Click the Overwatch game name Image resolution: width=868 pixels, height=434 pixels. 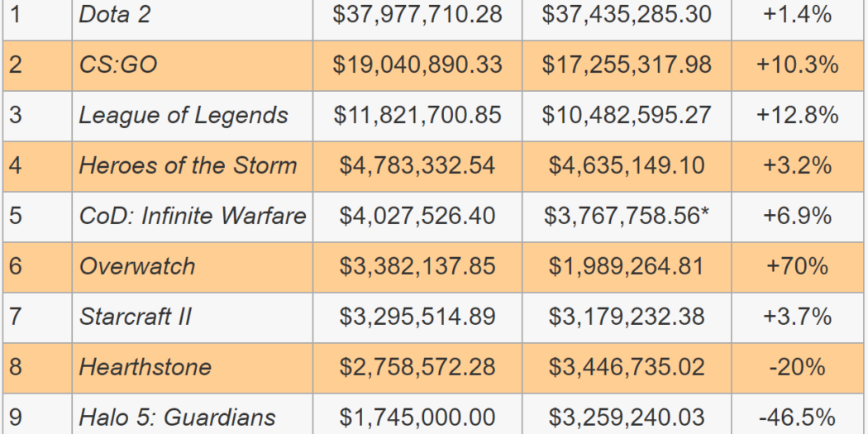[x=137, y=266]
